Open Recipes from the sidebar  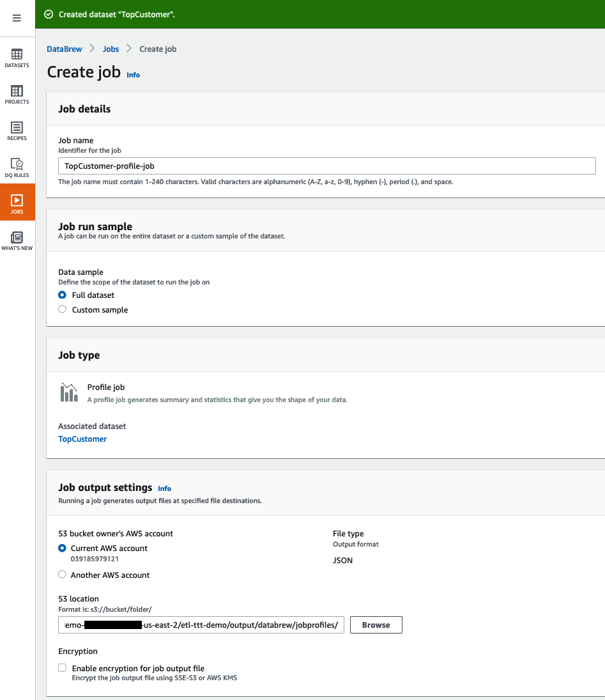tap(17, 131)
